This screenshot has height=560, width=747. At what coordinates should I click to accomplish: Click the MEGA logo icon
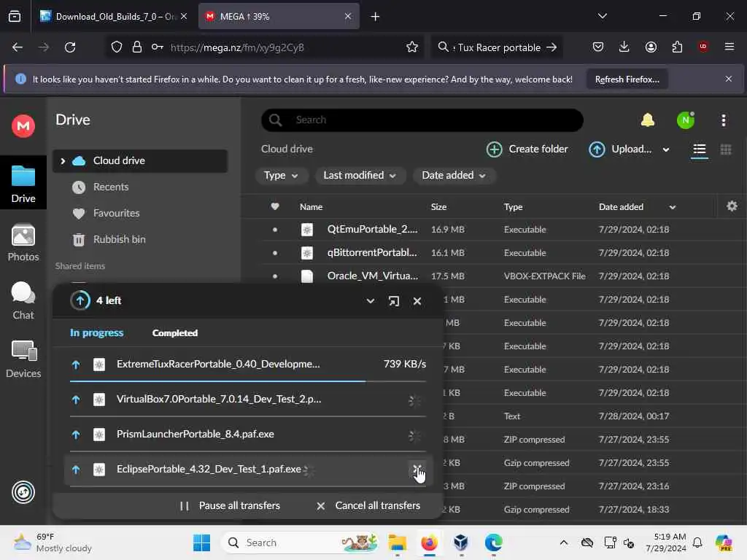(x=23, y=126)
